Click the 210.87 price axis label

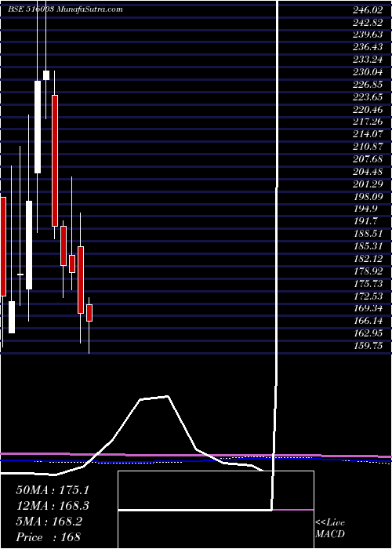tap(368, 147)
